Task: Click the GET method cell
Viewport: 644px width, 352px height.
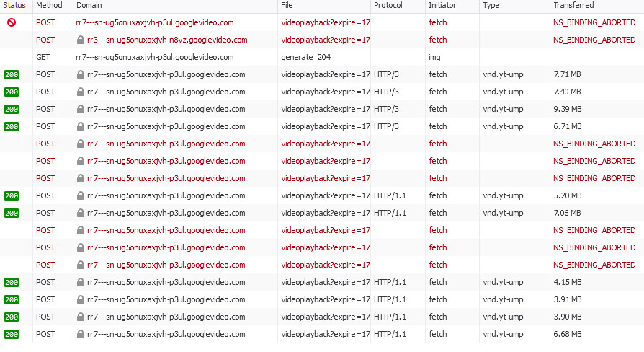Action: click(43, 57)
